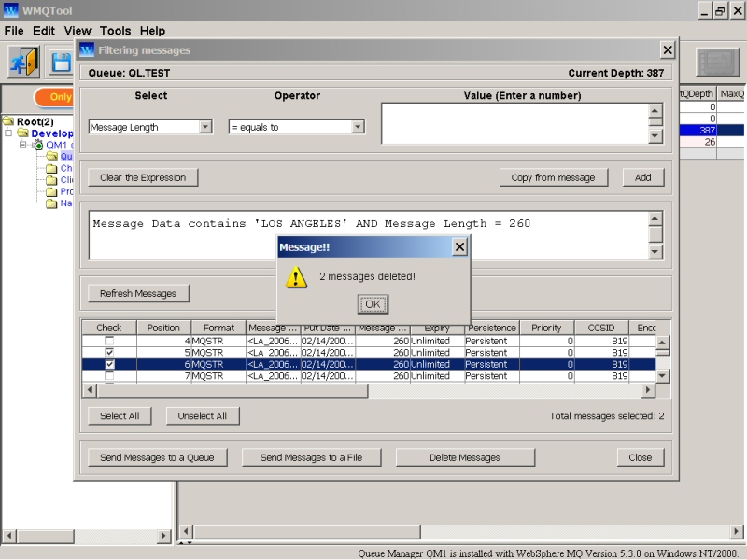This screenshot has height=560, width=747.
Task: Close the Message!! popup with its X
Action: [x=459, y=247]
